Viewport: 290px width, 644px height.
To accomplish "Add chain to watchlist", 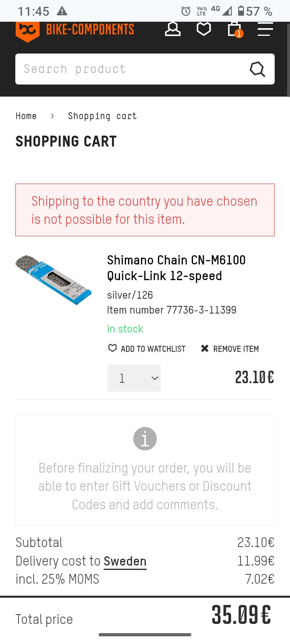I will [x=147, y=349].
